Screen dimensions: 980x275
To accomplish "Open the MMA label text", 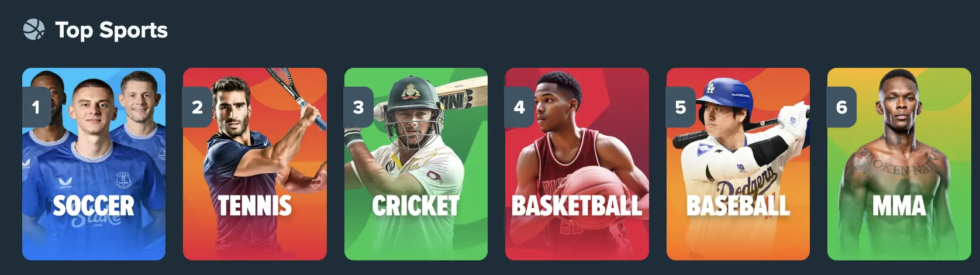I will (x=899, y=205).
